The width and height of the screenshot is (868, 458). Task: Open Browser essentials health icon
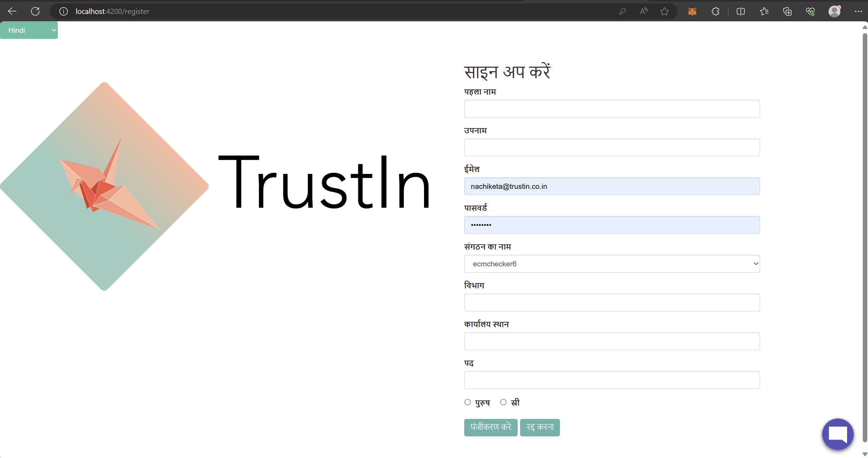[x=810, y=11]
